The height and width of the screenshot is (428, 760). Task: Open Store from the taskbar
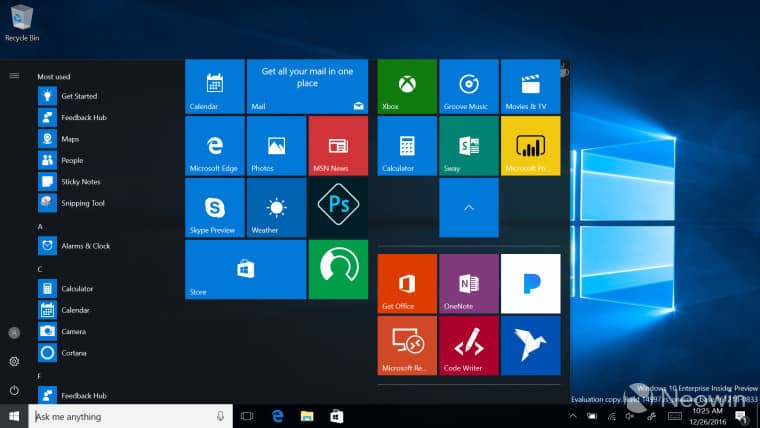click(x=336, y=416)
